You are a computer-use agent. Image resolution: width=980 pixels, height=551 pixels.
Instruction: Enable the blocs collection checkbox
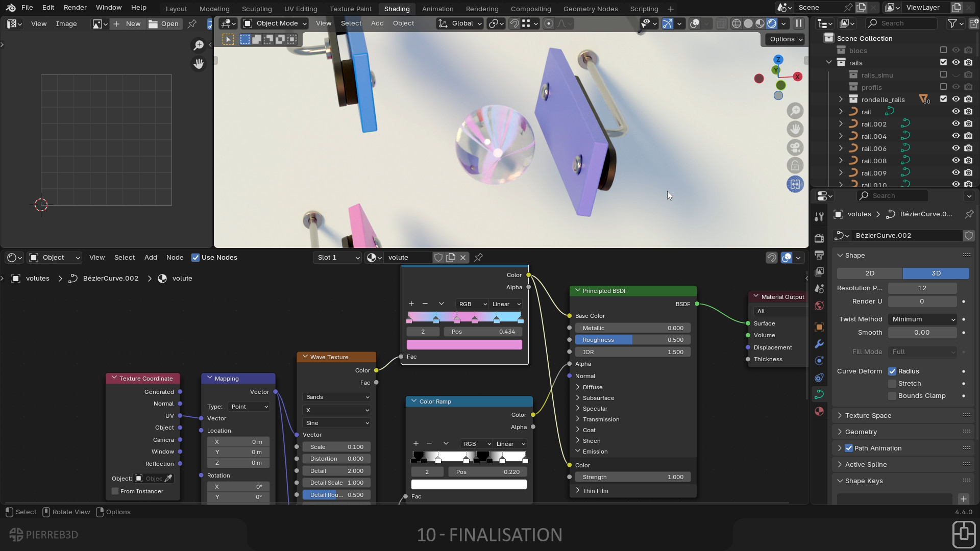click(943, 50)
